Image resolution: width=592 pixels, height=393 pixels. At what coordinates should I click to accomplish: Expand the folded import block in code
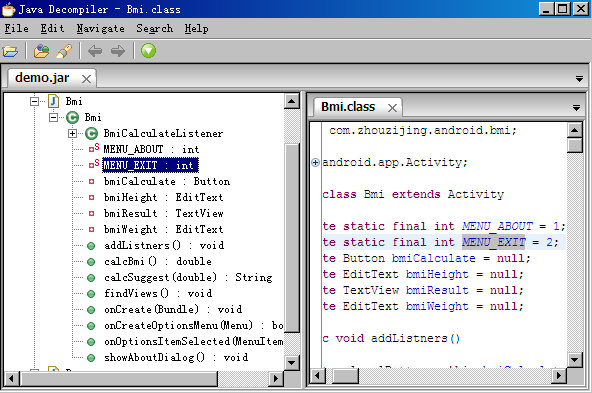315,162
